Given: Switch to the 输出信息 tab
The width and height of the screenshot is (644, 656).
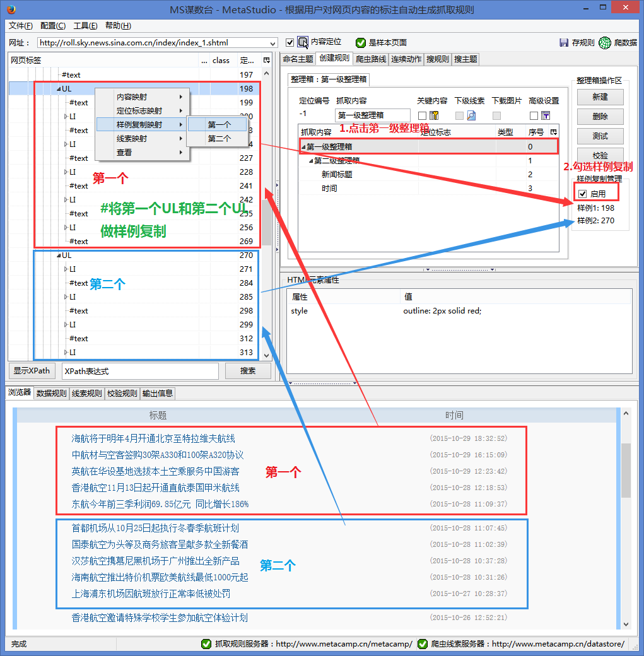Looking at the screenshot, I should click(x=157, y=393).
